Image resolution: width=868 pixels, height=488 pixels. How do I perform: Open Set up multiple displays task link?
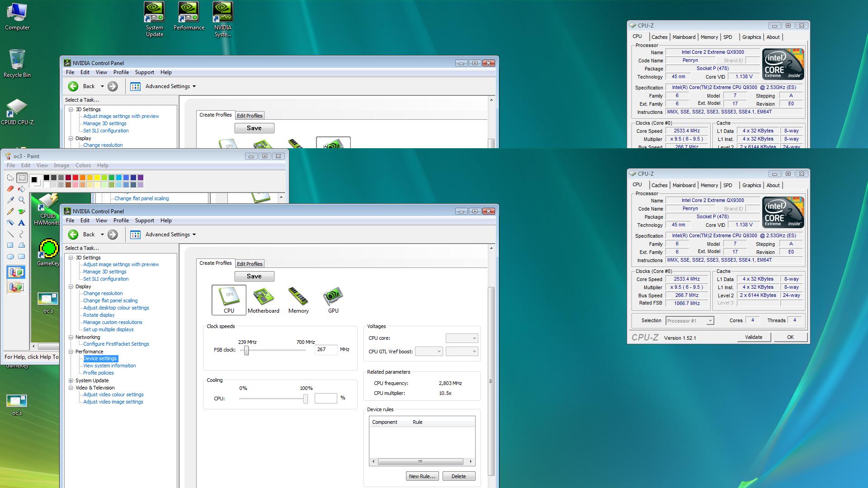[x=108, y=329]
